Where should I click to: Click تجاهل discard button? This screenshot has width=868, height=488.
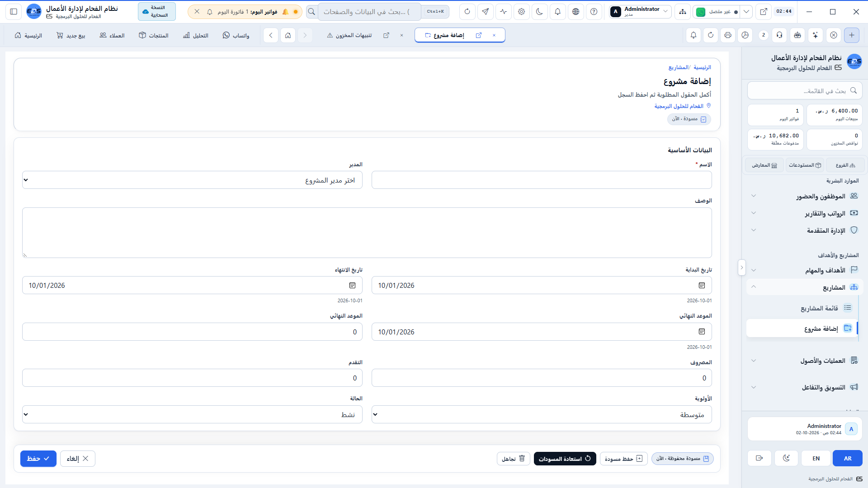(x=514, y=459)
